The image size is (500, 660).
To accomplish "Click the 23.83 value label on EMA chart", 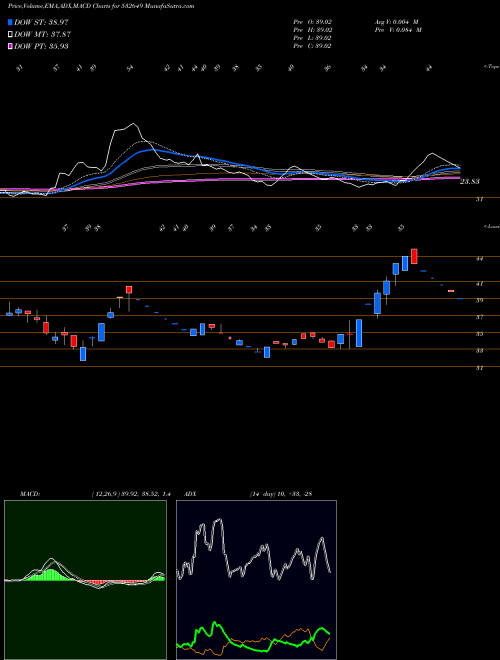I will (470, 182).
